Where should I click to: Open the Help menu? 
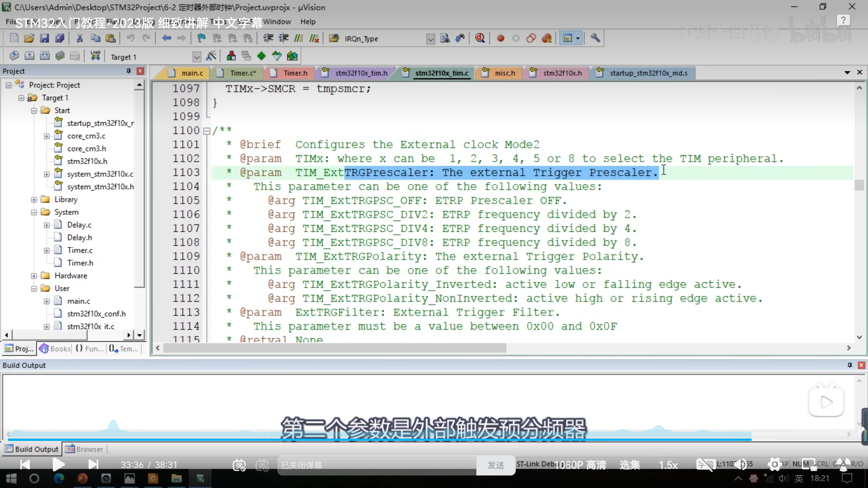(x=308, y=22)
